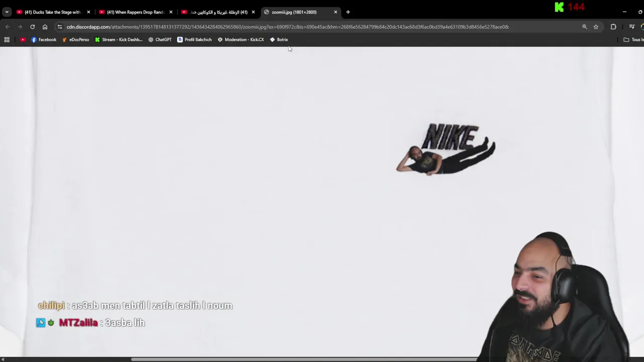This screenshot has width=644, height=362.
Task: Open the YouTube bookmark icon
Action: 23,39
